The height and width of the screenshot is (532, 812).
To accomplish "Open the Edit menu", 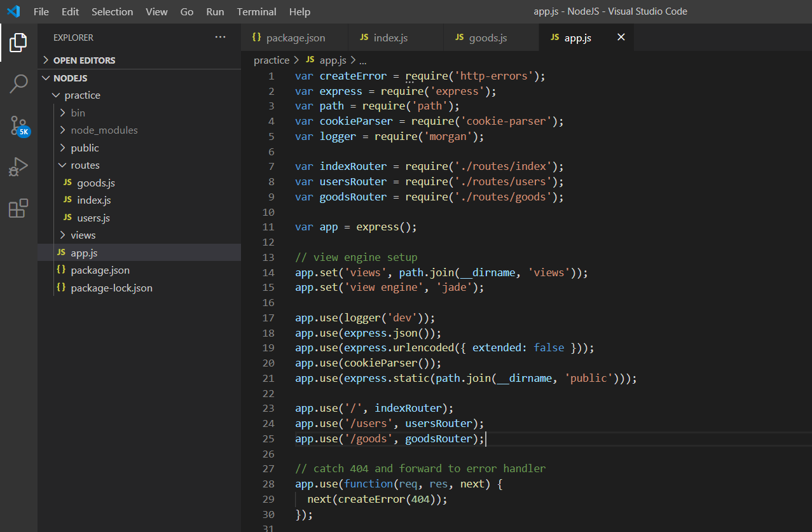I will pyautogui.click(x=71, y=11).
